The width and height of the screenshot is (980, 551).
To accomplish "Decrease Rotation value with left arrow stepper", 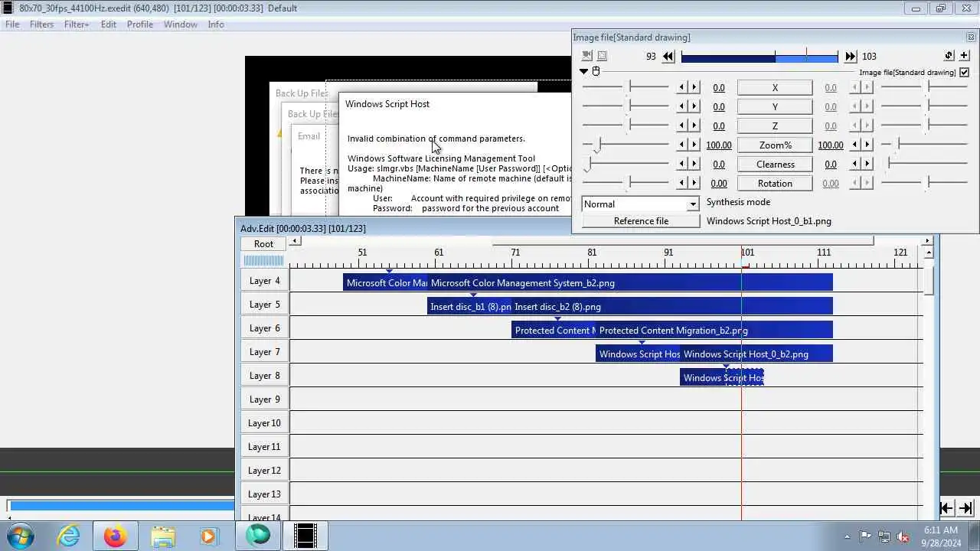I will click(x=681, y=183).
